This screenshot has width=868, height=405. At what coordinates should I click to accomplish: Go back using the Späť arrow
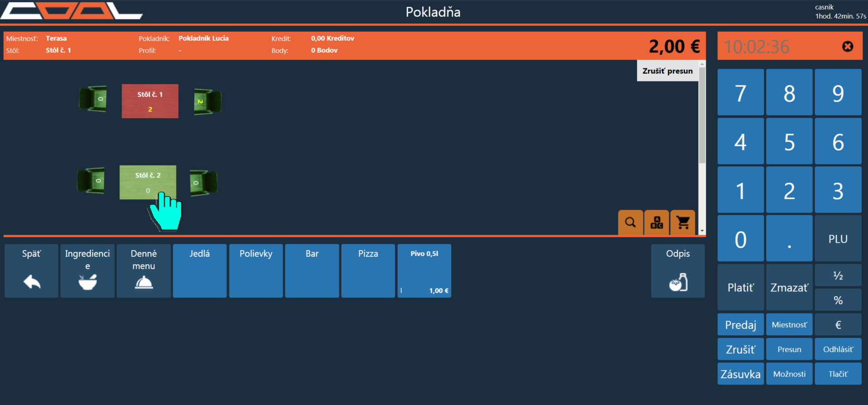[31, 271]
